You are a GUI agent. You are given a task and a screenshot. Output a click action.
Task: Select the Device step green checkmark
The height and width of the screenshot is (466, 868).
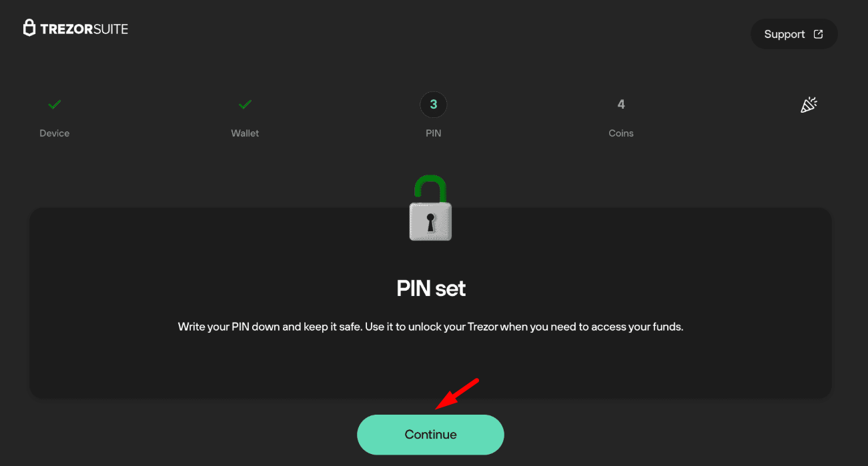(x=55, y=104)
